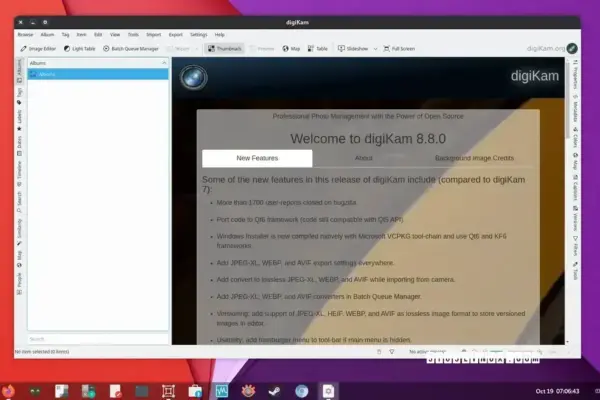The image size is (600, 400).
Task: Click the status bar trash icon
Action: 379,351
